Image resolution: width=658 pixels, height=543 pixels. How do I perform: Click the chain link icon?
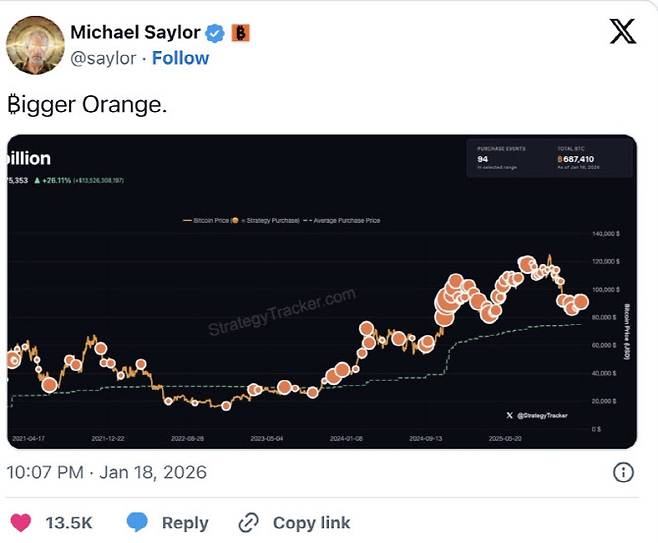249,522
